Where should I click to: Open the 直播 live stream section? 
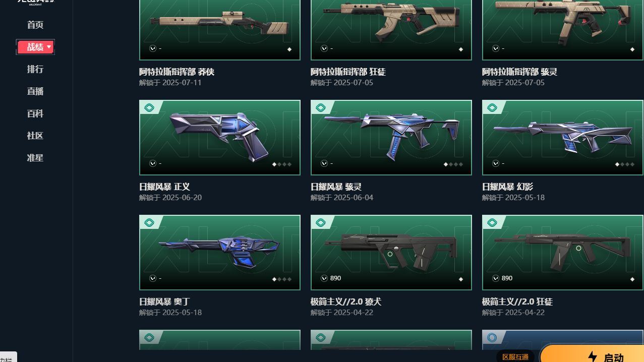click(x=35, y=91)
